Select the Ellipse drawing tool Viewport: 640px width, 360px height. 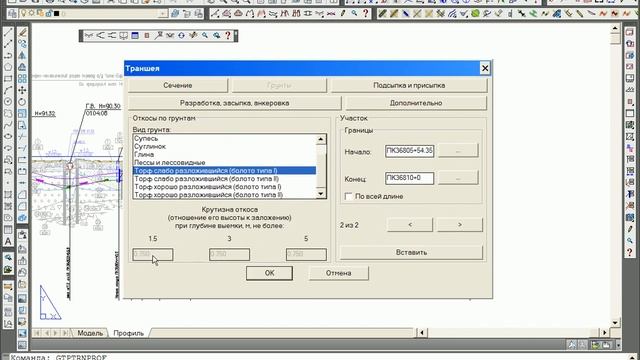8,136
